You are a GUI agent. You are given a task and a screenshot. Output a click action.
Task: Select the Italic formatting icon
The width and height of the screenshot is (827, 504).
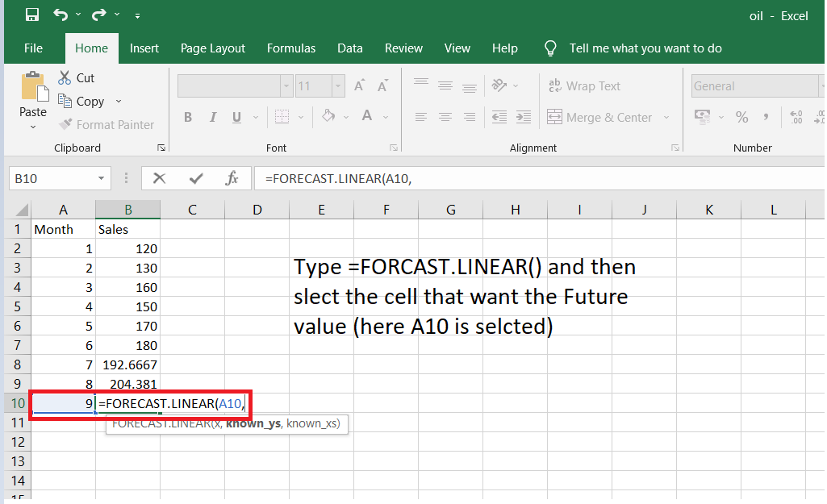click(x=211, y=117)
